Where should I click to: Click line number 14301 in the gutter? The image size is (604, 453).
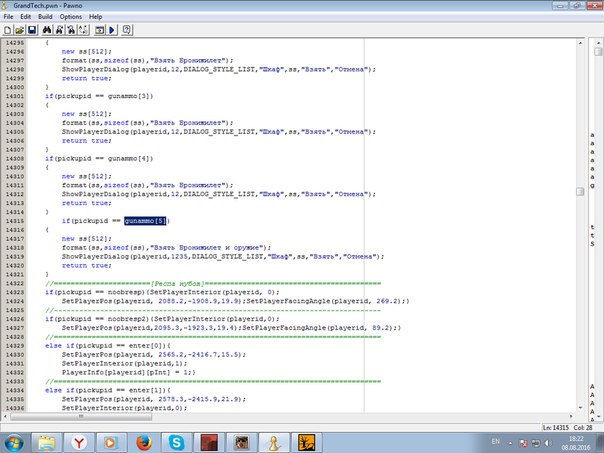click(x=15, y=96)
